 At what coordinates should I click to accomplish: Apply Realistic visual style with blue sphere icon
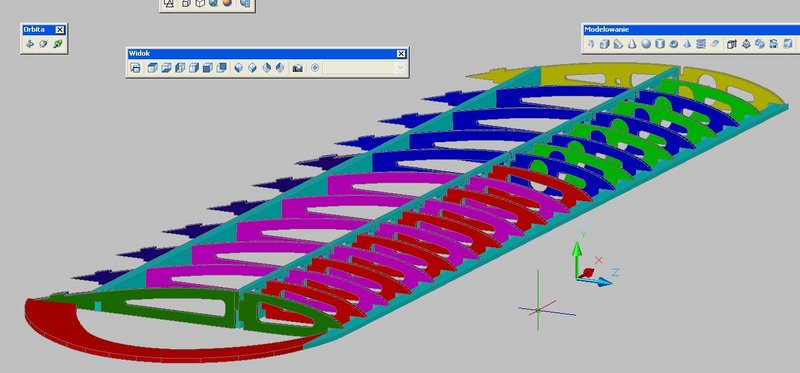213,3
